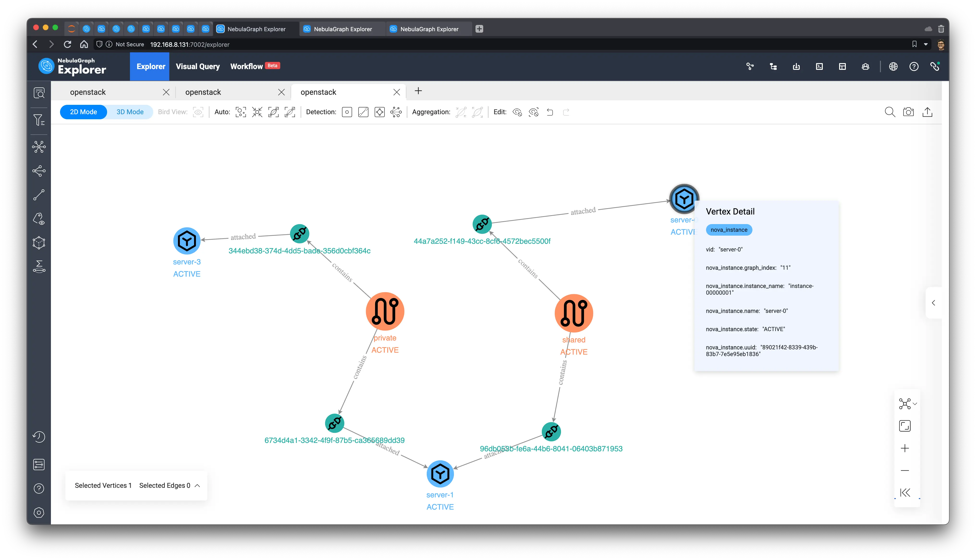The height and width of the screenshot is (560, 976).
Task: Open new canvas tab using plus button
Action: point(418,91)
